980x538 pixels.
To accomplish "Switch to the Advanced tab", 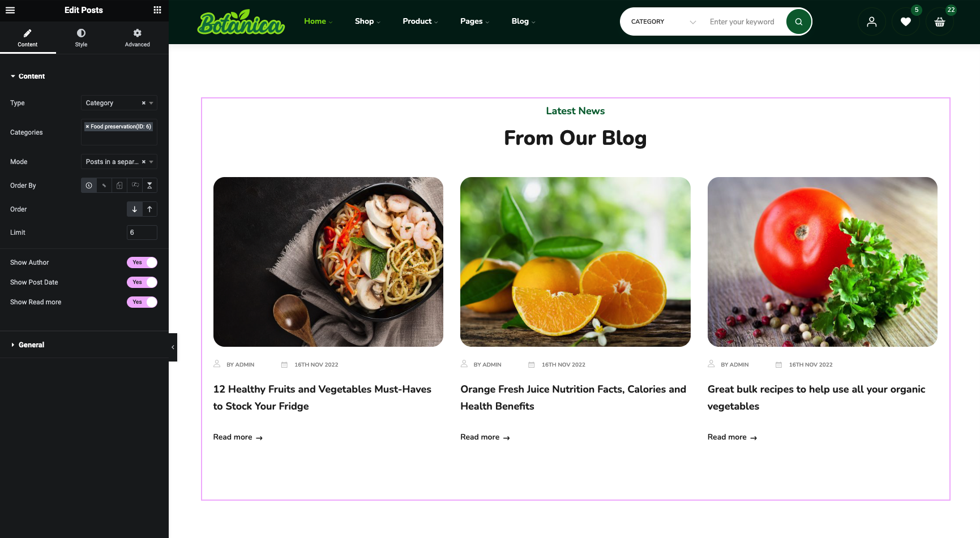I will click(138, 38).
